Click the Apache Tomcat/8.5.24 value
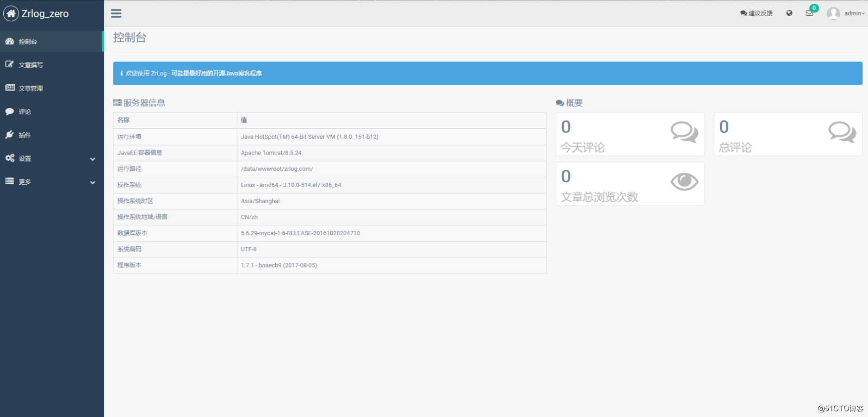 click(271, 153)
